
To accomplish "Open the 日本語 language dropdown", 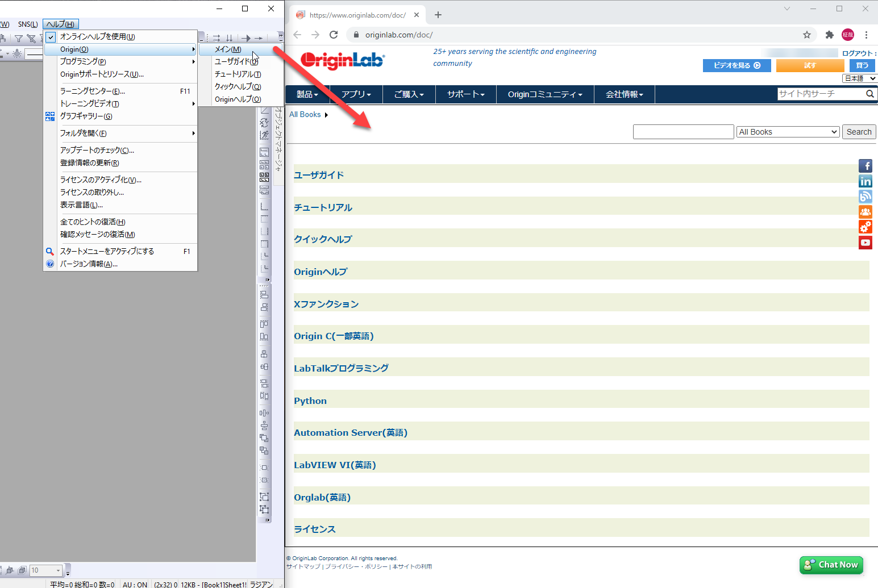I will [x=859, y=78].
